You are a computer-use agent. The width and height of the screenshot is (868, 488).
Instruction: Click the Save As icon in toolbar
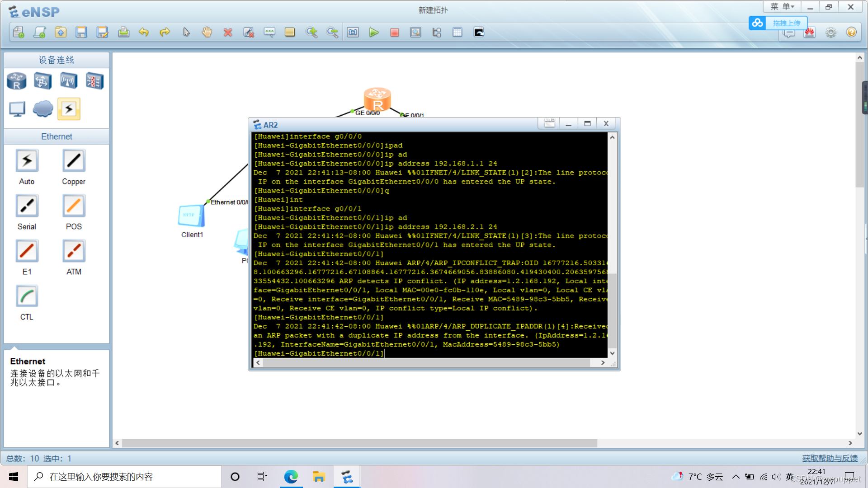tap(102, 32)
